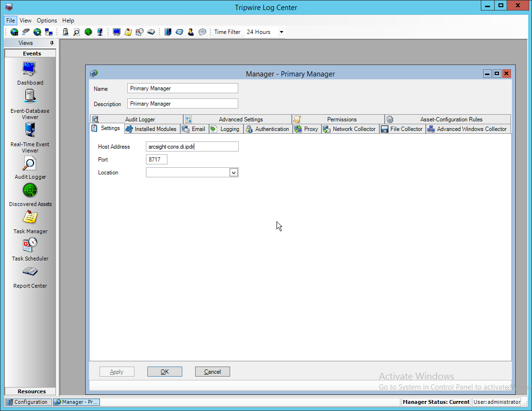
Task: Click the networked computers toolbar icon
Action: coord(49,32)
